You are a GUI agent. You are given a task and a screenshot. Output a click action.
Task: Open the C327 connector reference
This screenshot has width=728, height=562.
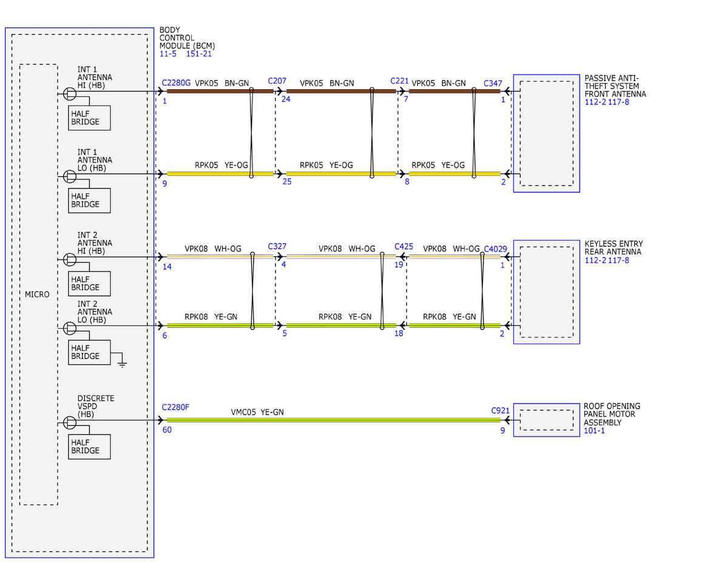pos(277,247)
